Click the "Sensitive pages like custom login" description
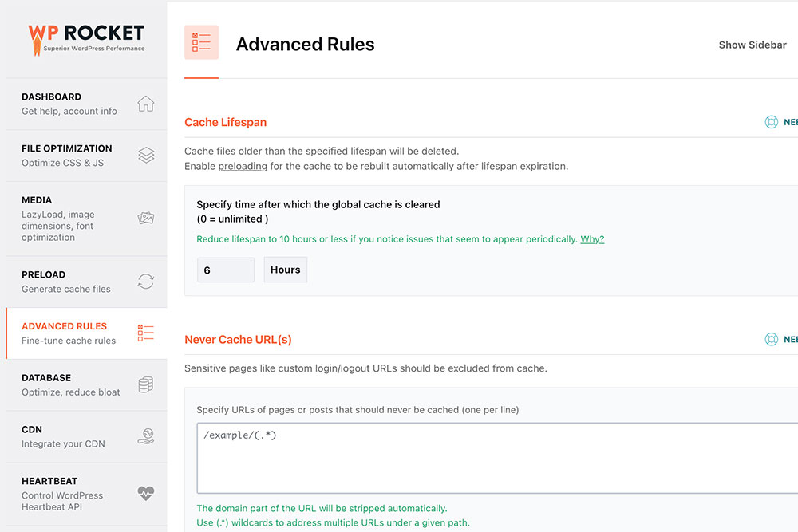The width and height of the screenshot is (798, 532). (365, 368)
